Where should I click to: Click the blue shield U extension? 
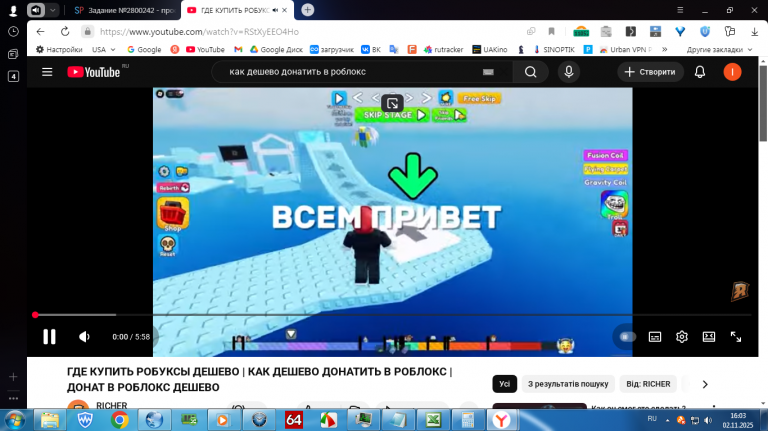(x=705, y=31)
